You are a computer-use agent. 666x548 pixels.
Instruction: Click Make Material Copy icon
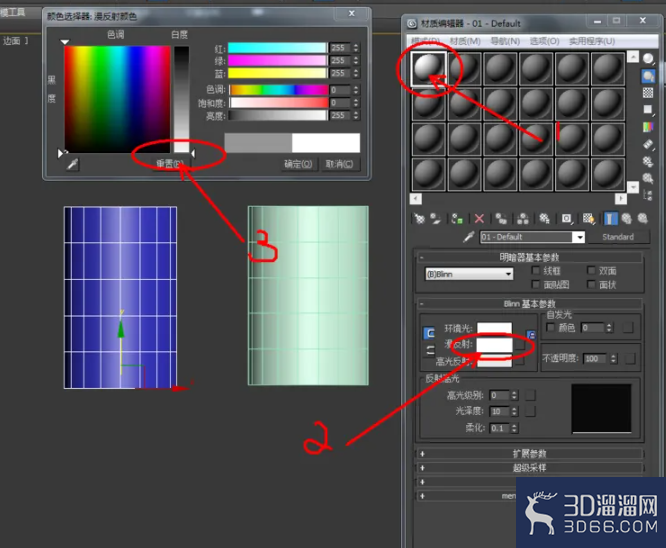point(501,219)
